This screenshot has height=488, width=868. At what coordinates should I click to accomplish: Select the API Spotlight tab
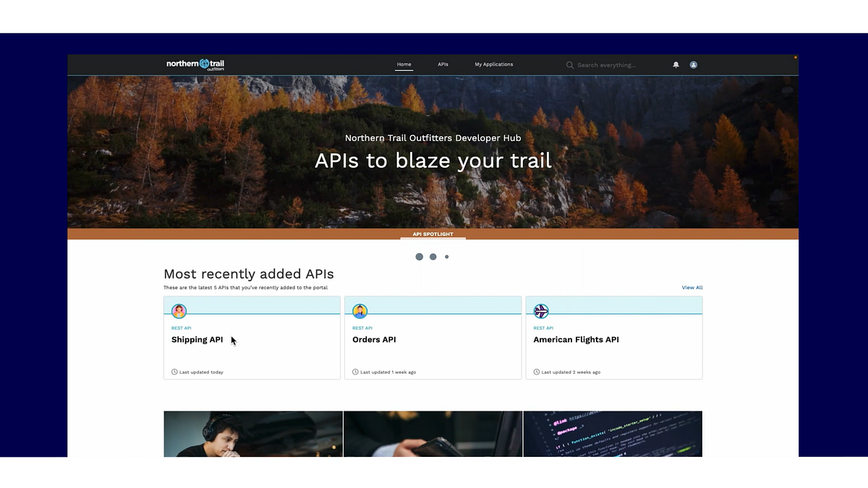[433, 234]
